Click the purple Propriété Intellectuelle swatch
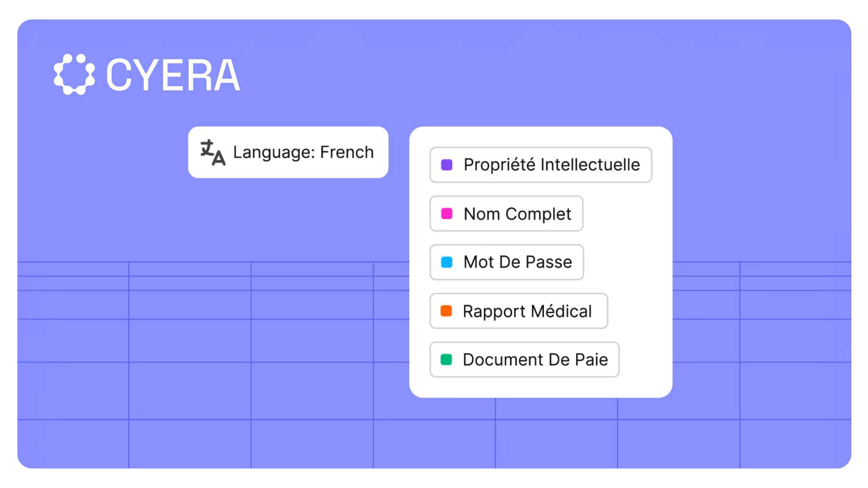868x488 pixels. tap(447, 165)
